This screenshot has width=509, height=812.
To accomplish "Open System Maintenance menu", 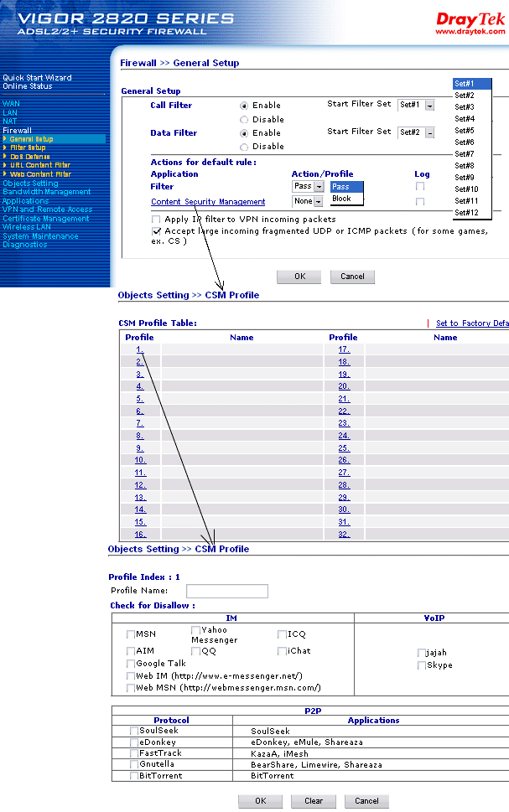I will [x=40, y=236].
